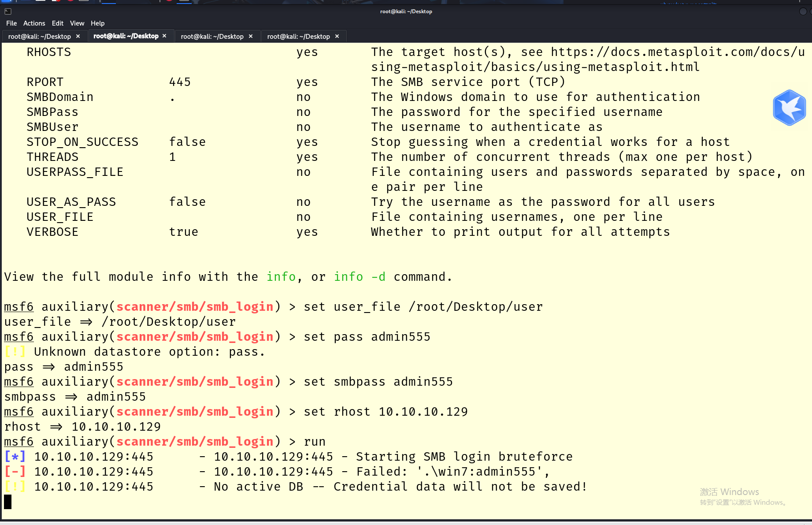The height and width of the screenshot is (525, 812).
Task: Click 'Credential data will not be saved!' message
Action: (x=460, y=487)
